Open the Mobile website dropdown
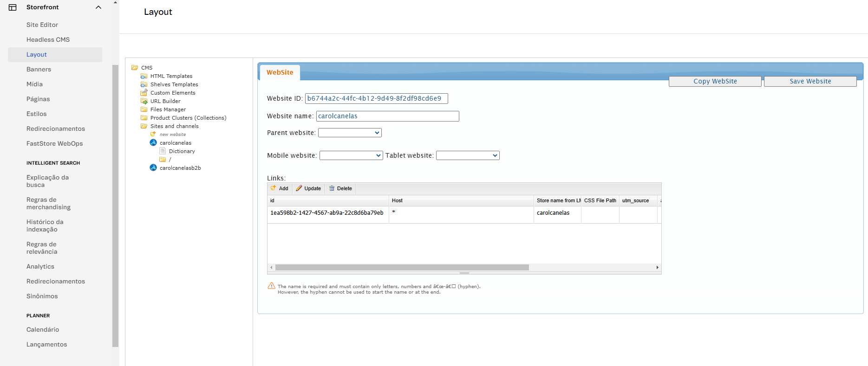 351,155
